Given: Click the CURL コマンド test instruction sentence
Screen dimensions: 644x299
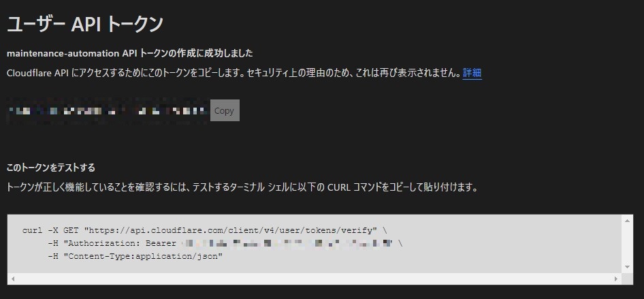Looking at the screenshot, I should tap(242, 188).
